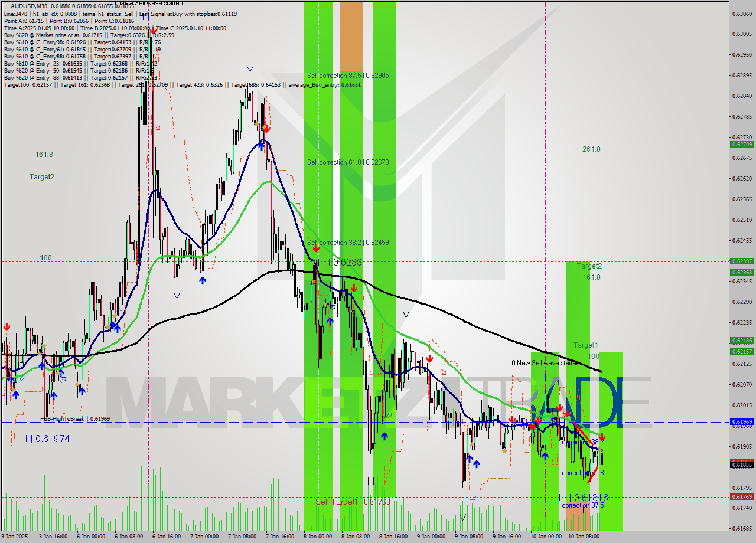Click the blue 'correction 87.5' label
Image resolution: width=756 pixels, height=543 pixels.
point(583,505)
